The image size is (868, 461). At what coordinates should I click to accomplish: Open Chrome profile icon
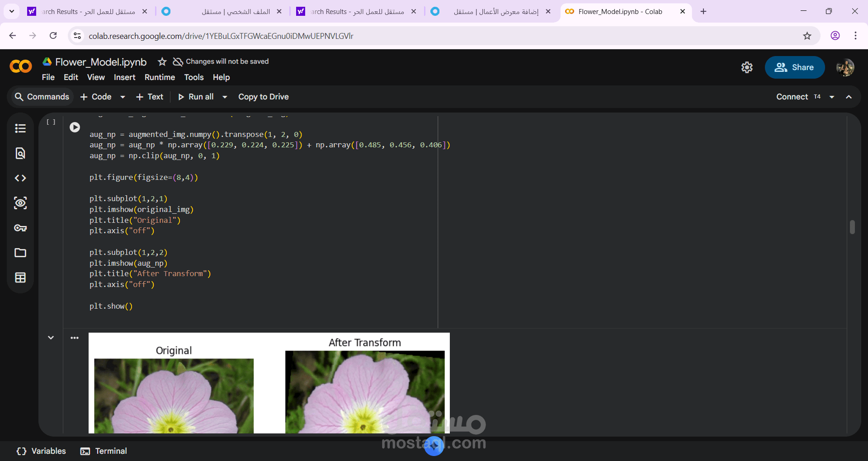(835, 36)
